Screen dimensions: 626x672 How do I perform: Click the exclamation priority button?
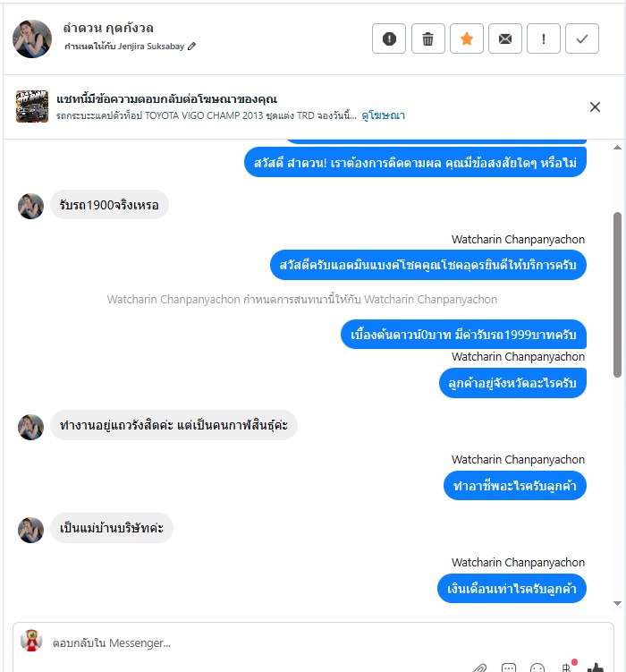[544, 38]
